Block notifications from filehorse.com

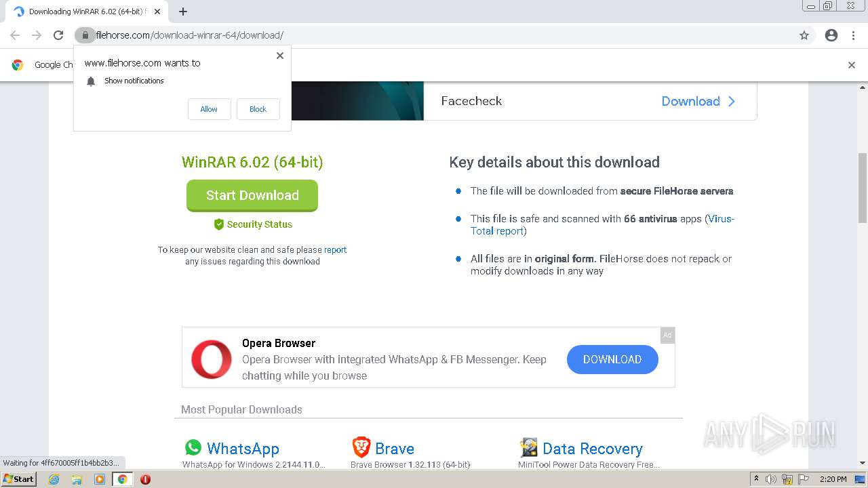click(x=258, y=109)
